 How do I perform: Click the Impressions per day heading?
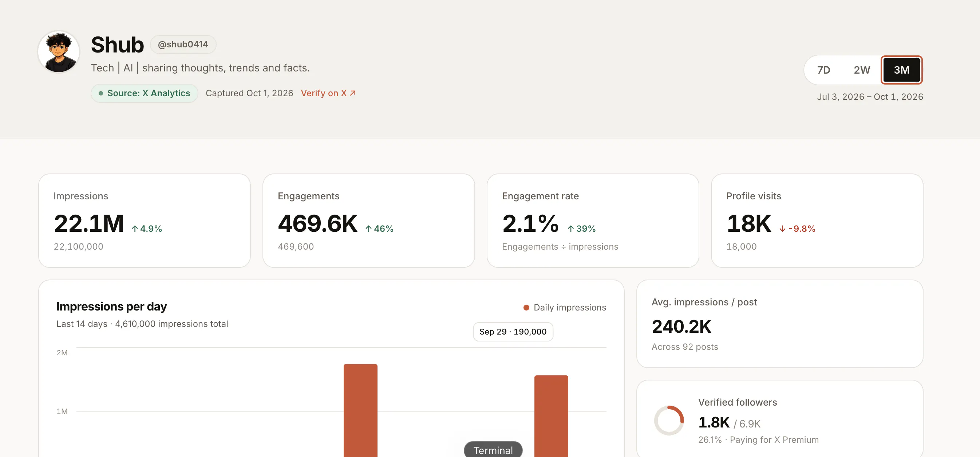tap(111, 306)
